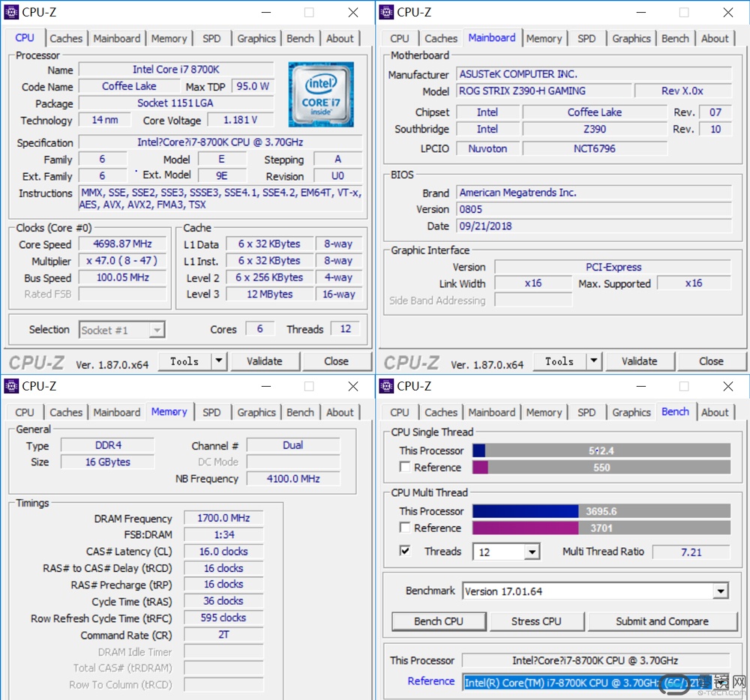
Task: Click the CPU-Z app icon in the Bench-tab window title bar
Action: (x=386, y=385)
